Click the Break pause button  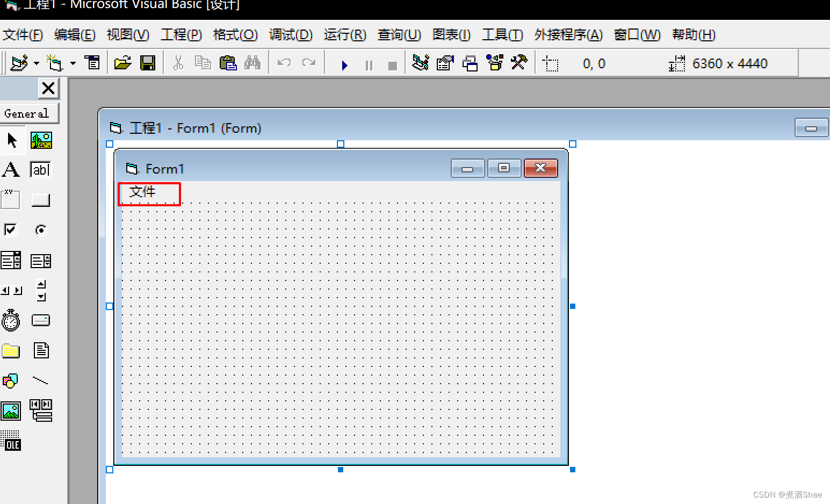369,66
